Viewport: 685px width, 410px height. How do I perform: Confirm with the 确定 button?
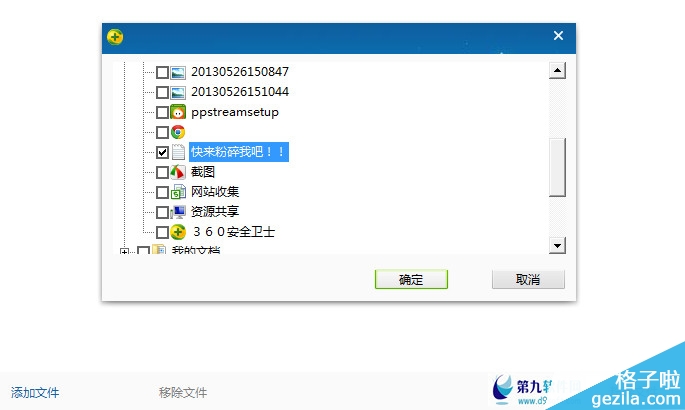[x=411, y=279]
